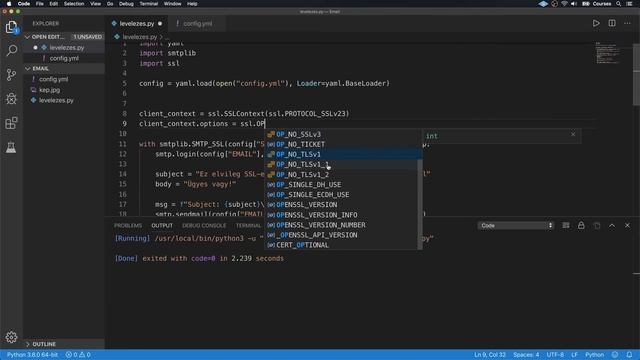This screenshot has width=640, height=360.
Task: Clear the output panel with list icon
Action: click(x=566, y=225)
